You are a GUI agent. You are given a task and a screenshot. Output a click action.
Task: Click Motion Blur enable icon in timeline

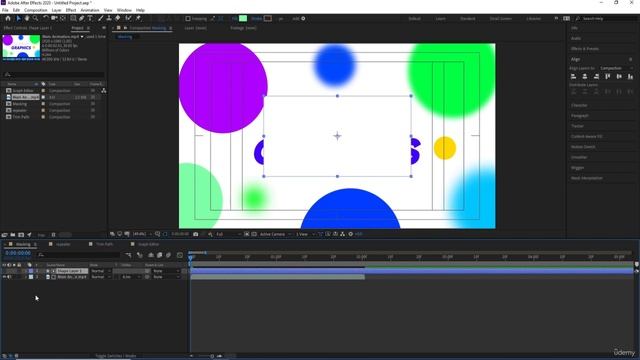(x=168, y=255)
